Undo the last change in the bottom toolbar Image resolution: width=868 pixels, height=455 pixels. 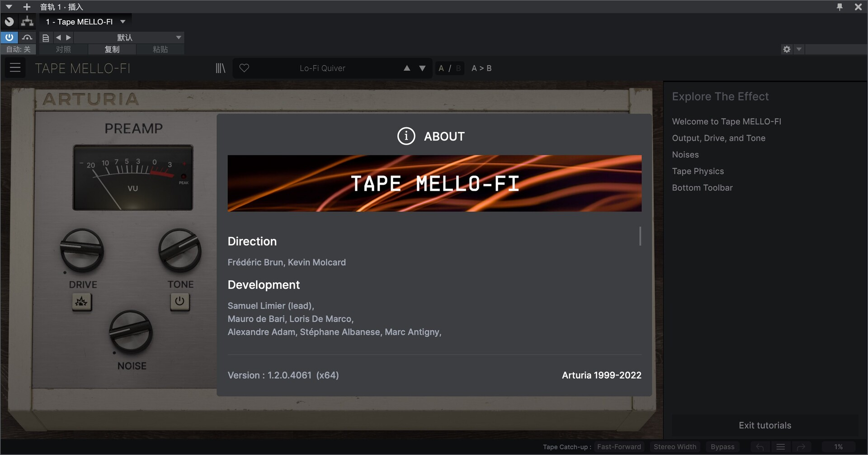[x=759, y=446]
